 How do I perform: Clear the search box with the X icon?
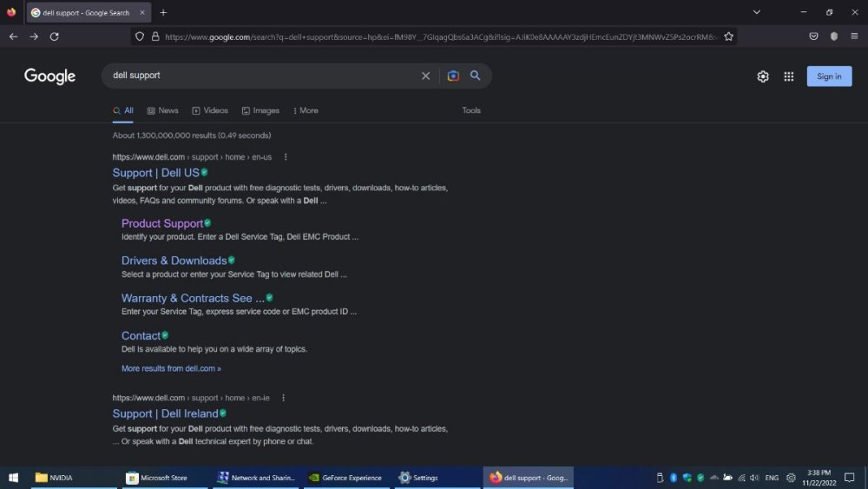coord(425,76)
